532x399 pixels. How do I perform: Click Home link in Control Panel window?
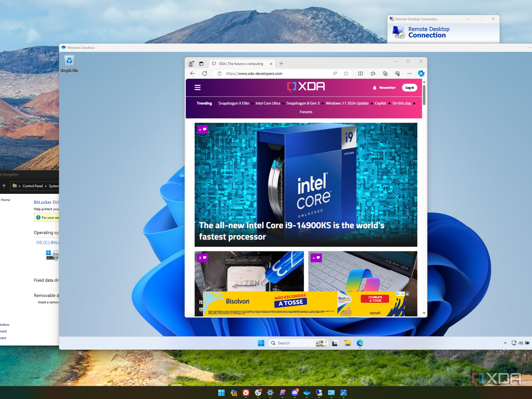tap(5, 200)
